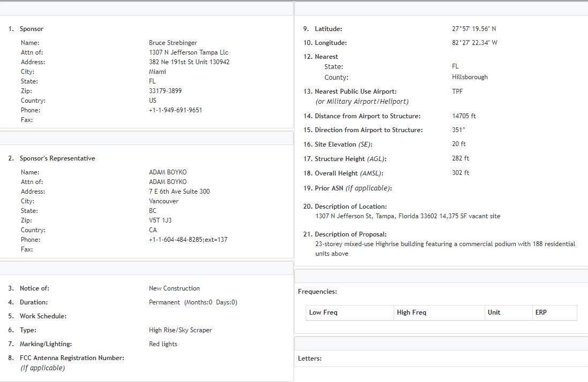
Task: Select the Unit column header
Action: pyautogui.click(x=494, y=312)
